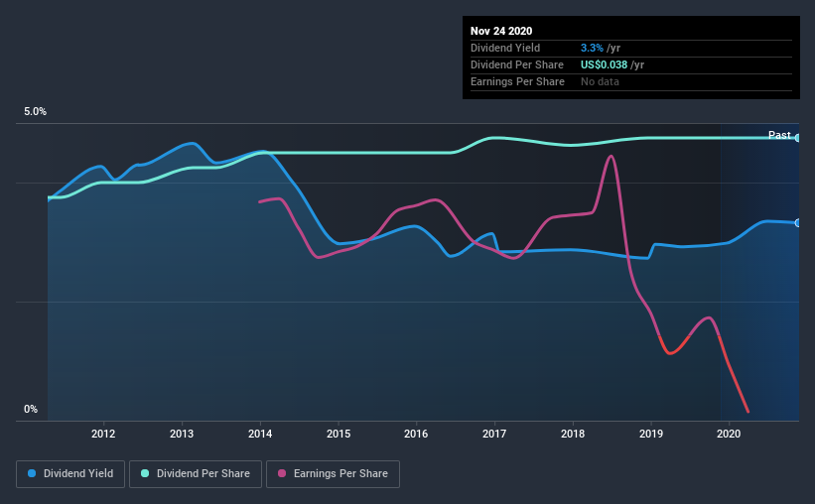Image resolution: width=815 pixels, height=504 pixels.
Task: Select the 2014 x-axis label
Action: 260,434
